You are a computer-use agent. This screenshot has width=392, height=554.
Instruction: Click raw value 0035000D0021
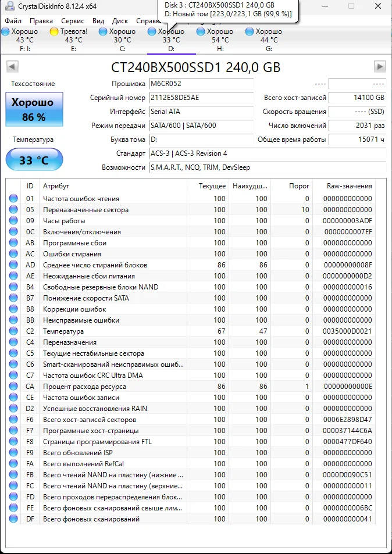[348, 331]
